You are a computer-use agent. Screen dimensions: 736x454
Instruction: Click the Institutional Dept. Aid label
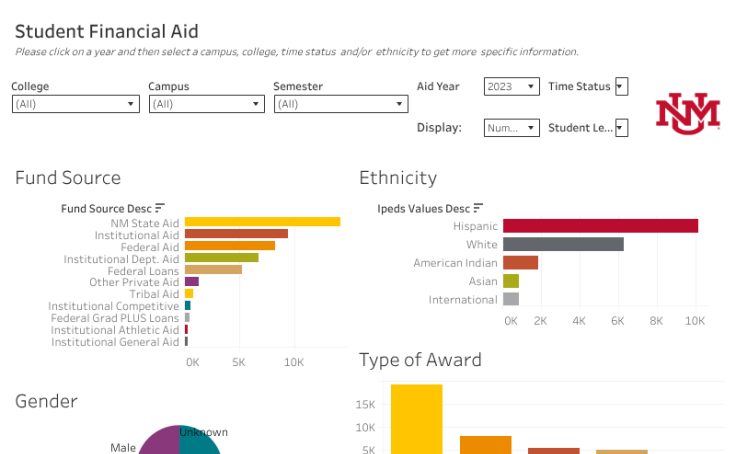(121, 259)
